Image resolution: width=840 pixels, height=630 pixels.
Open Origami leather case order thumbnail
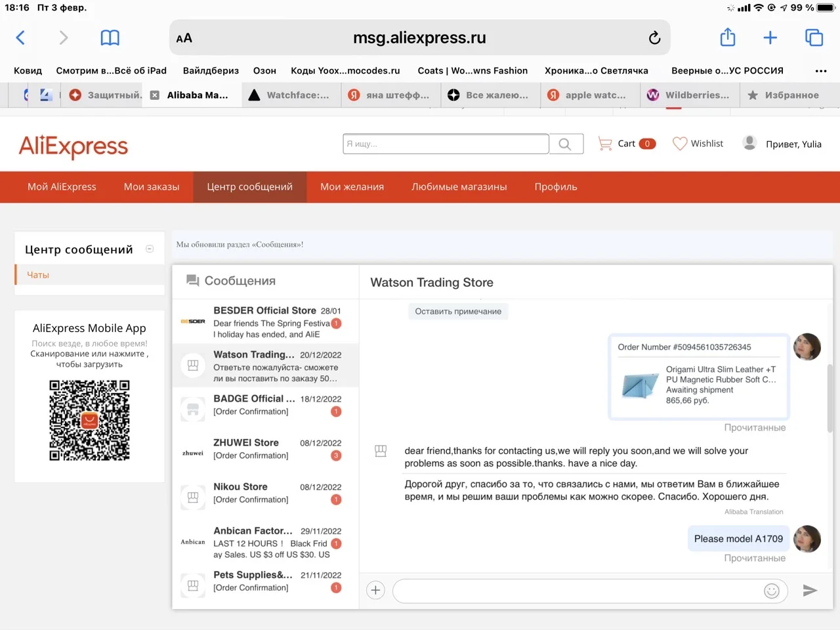pyautogui.click(x=640, y=385)
